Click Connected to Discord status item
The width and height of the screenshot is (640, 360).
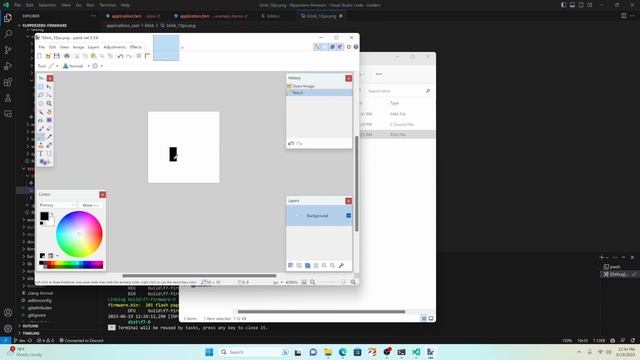[81, 340]
